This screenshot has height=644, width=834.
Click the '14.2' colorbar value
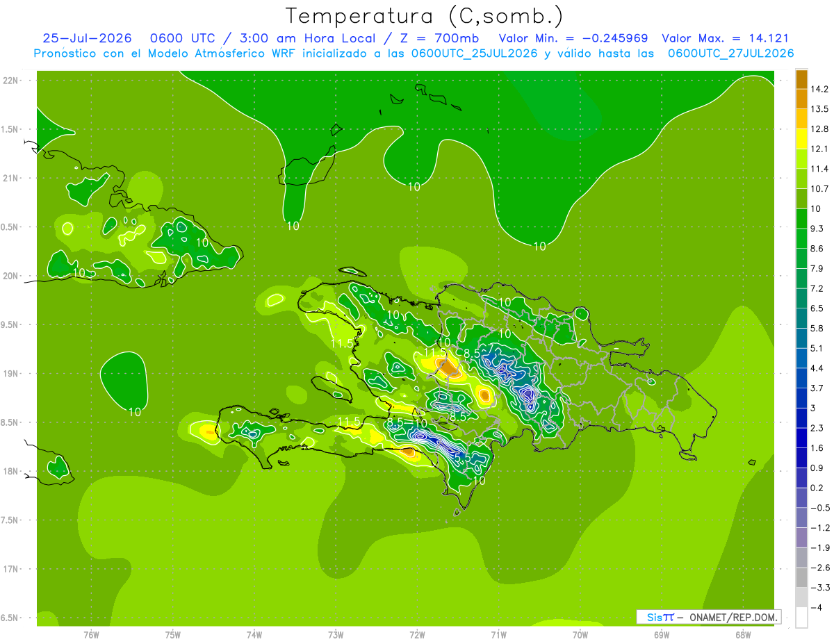[821, 89]
